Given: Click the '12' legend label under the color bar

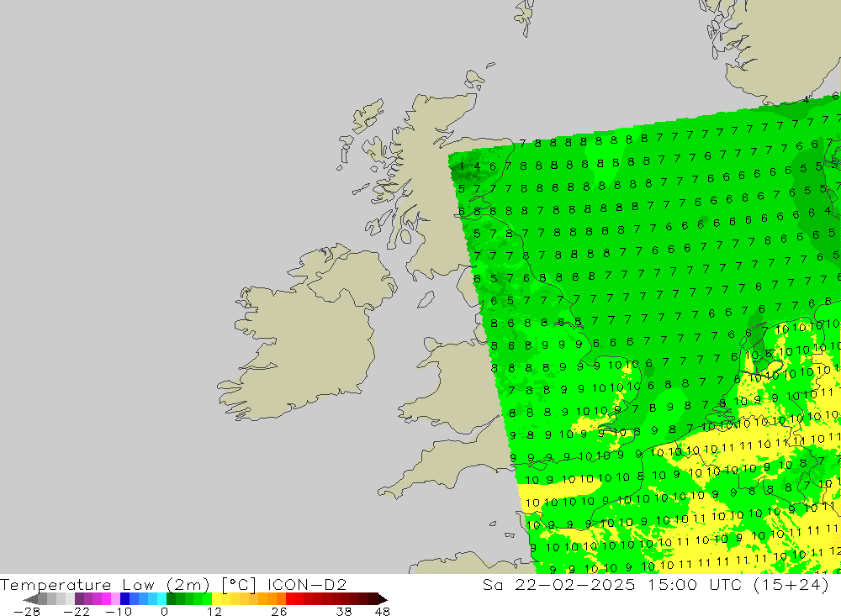Looking at the screenshot, I should [214, 612].
